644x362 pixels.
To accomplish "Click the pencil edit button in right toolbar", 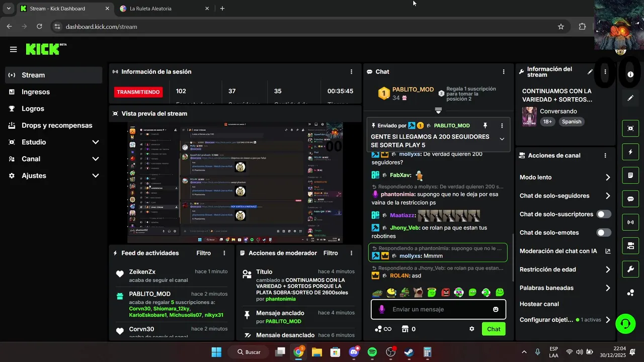I will [630, 98].
